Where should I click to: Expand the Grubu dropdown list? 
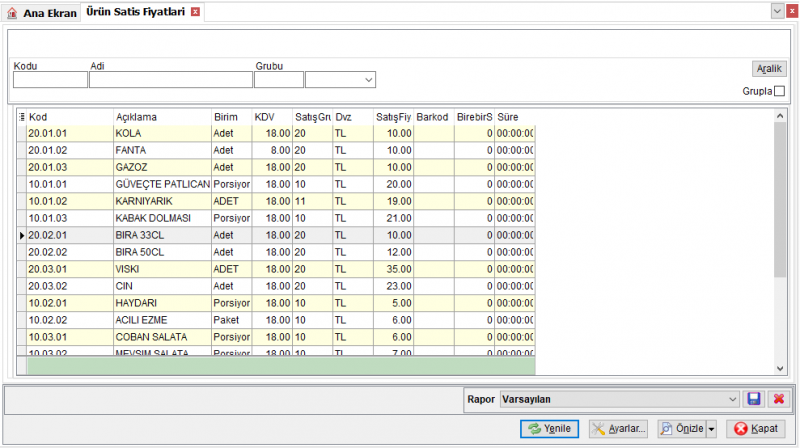(x=368, y=80)
